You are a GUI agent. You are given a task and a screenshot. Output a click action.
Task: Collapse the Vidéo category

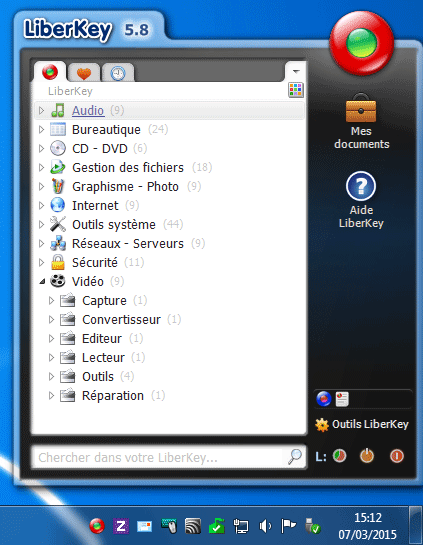42,282
